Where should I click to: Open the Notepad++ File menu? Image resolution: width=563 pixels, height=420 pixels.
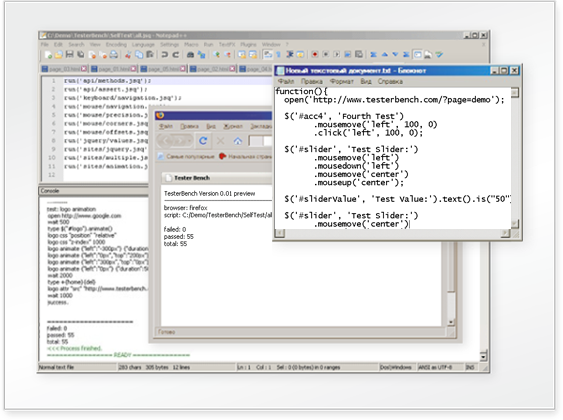pyautogui.click(x=45, y=45)
